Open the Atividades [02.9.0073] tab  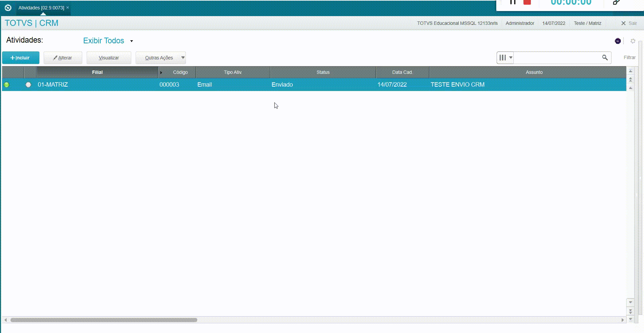[41, 7]
